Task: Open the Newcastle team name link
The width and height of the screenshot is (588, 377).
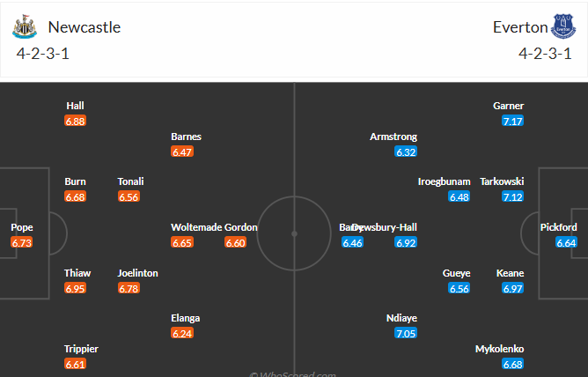Action: 85,27
